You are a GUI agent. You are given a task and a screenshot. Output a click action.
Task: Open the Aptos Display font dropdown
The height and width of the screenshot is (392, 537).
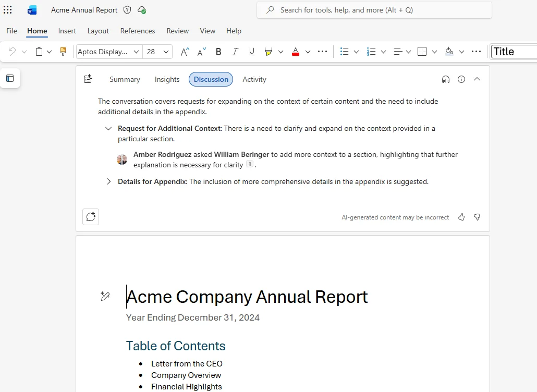coord(136,52)
